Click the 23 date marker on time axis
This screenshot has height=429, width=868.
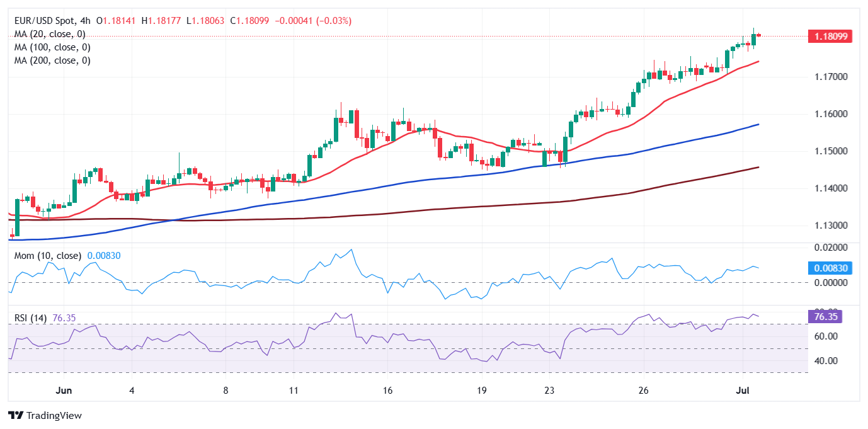click(x=549, y=391)
